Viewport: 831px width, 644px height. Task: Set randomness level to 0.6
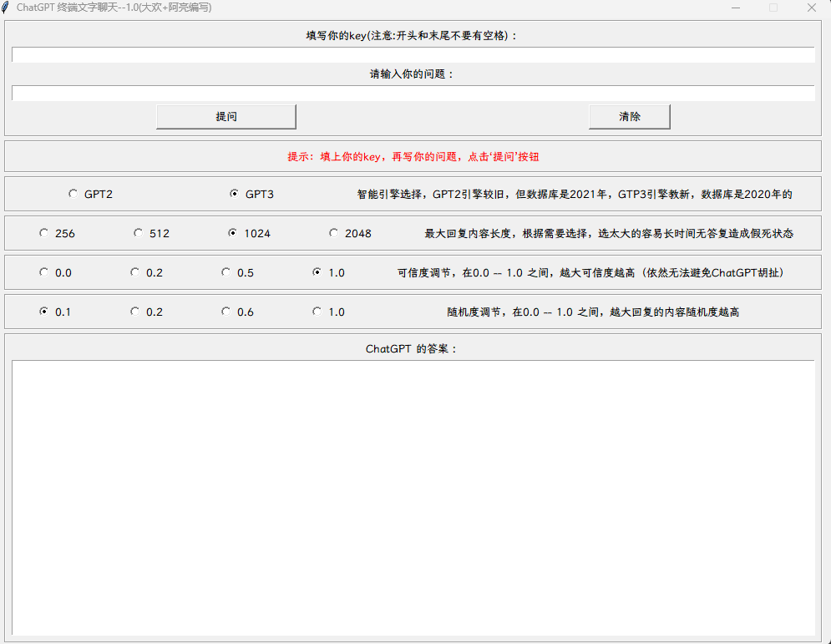pyautogui.click(x=225, y=312)
